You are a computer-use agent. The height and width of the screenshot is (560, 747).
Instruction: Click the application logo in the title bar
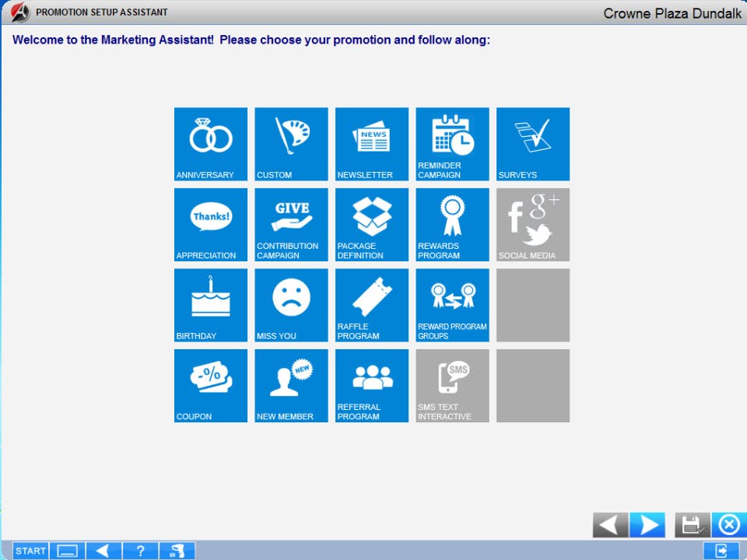click(x=20, y=12)
